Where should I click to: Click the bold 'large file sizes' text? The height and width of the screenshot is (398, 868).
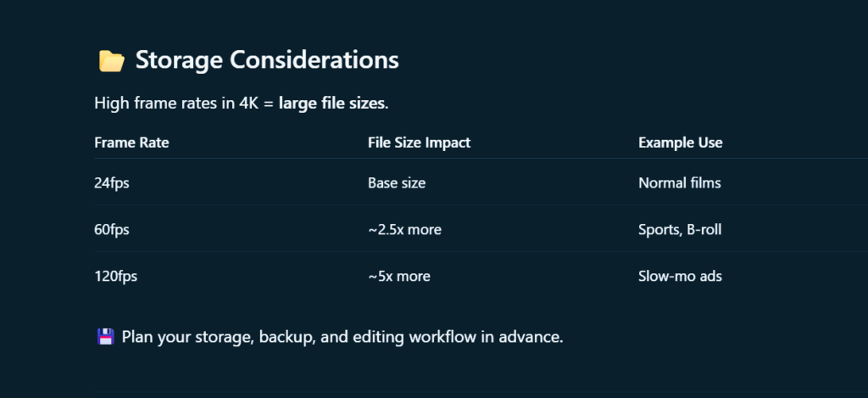[x=331, y=104]
